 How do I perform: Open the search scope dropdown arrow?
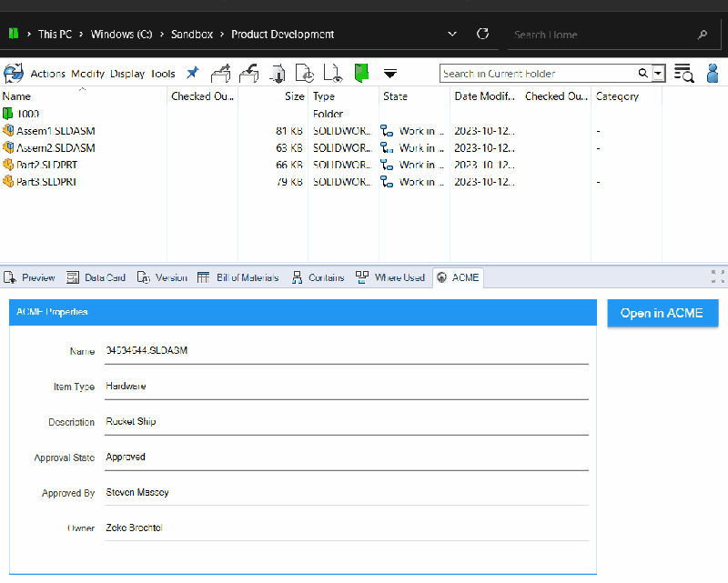(x=658, y=73)
